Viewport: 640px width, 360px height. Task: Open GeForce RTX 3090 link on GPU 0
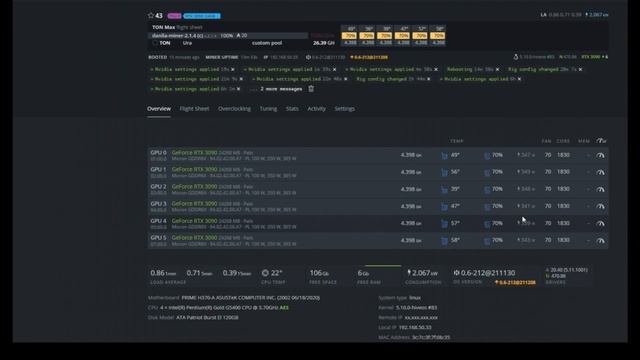coord(194,152)
